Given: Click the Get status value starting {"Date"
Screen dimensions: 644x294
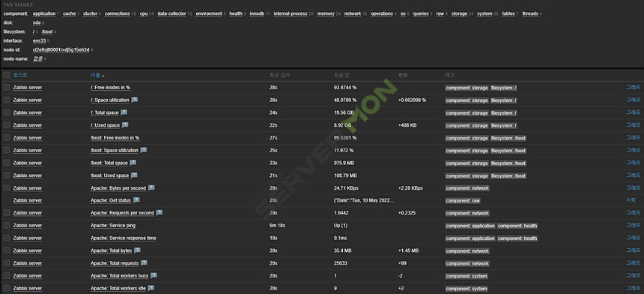Looking at the screenshot, I should tap(364, 201).
